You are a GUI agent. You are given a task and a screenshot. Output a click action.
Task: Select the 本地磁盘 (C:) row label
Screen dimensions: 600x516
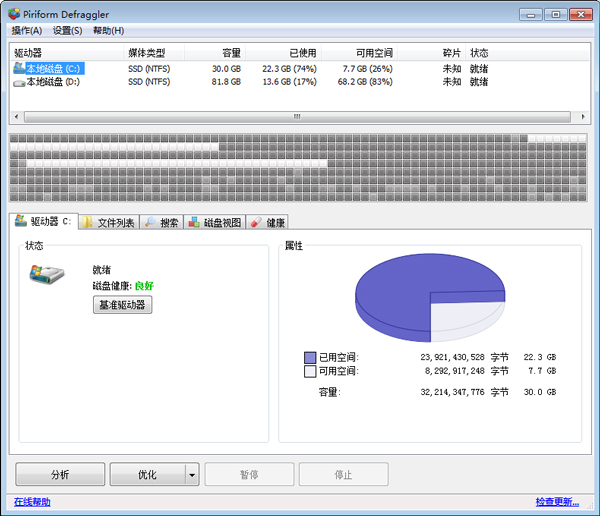tap(55, 69)
